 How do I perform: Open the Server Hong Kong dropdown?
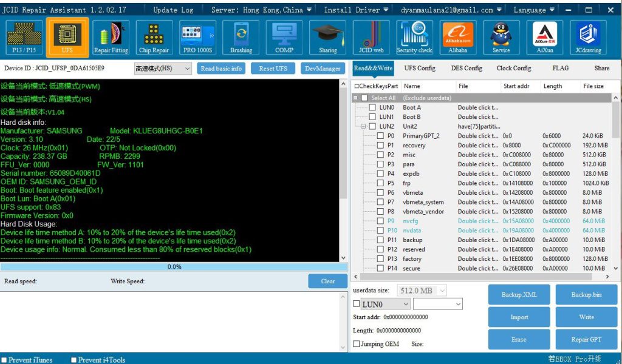click(x=261, y=10)
